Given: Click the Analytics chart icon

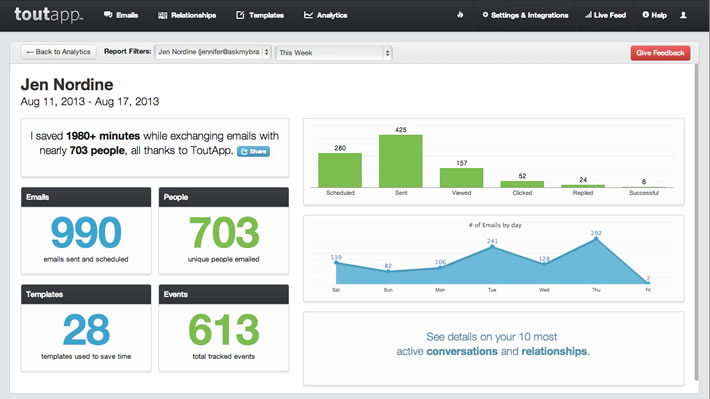Looking at the screenshot, I should click(308, 15).
